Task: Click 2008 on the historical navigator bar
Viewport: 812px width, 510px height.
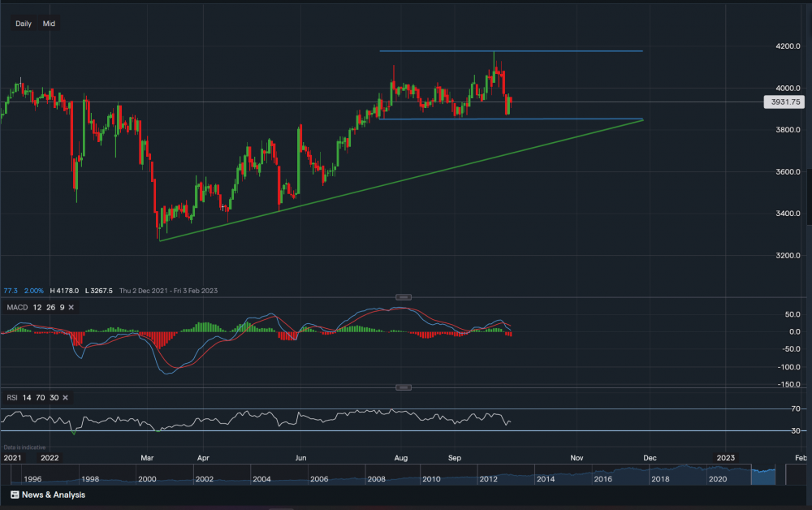Action: [x=375, y=480]
